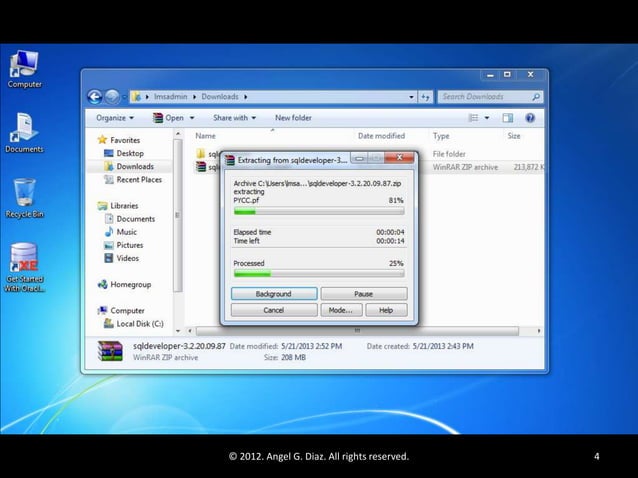Image resolution: width=638 pixels, height=478 pixels.
Task: Click the Processed progress bar
Action: click(x=319, y=274)
